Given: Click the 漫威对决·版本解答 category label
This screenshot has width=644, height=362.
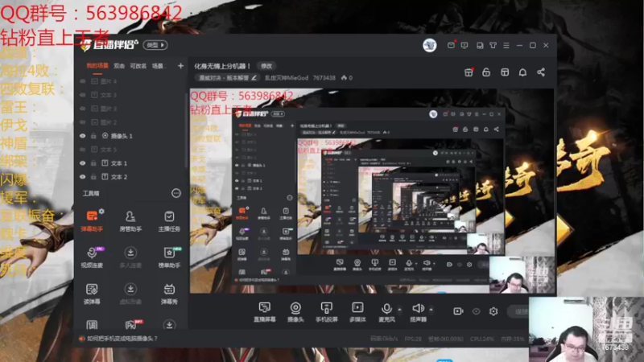Looking at the screenshot, I should coord(224,77).
